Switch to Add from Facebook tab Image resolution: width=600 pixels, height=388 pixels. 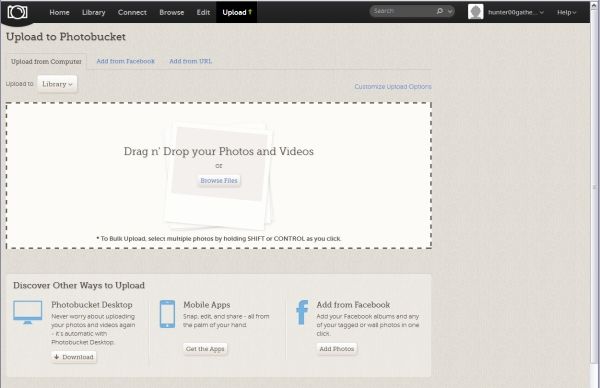[126, 61]
